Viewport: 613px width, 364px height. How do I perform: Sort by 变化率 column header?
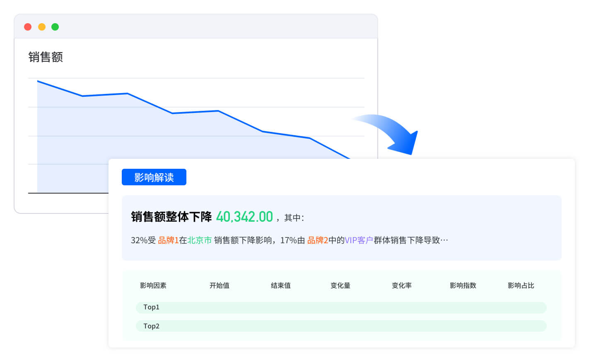401,285
